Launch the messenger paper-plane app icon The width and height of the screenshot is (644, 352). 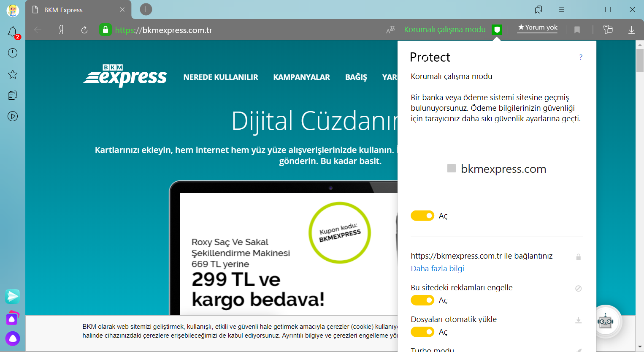click(13, 297)
